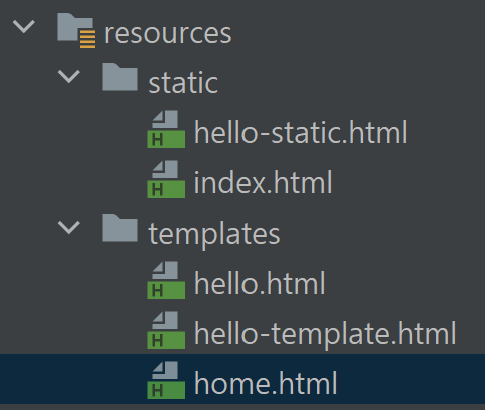485x410 pixels.
Task: Select hello.html under templates
Action: pos(259,283)
